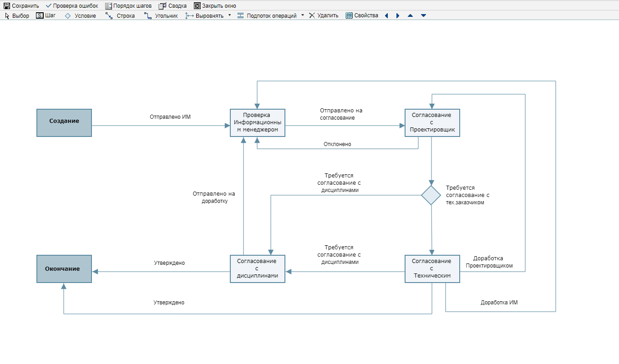Click Удалить to delete selection
The width and height of the screenshot is (619, 364).
324,15
